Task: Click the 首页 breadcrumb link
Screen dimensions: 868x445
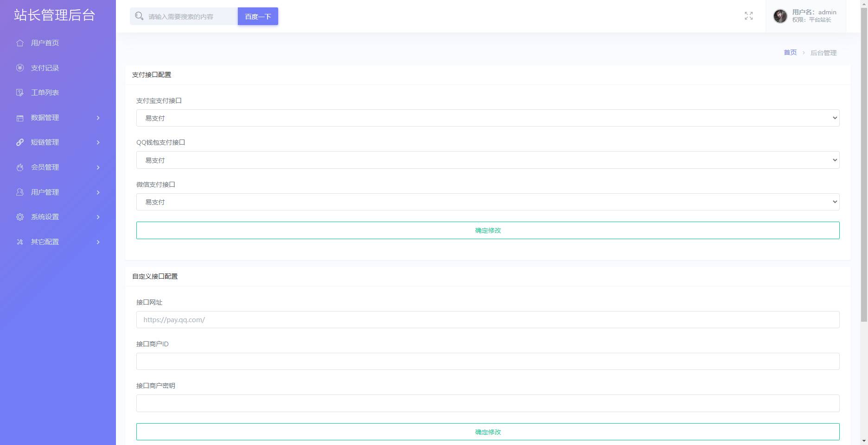Action: pyautogui.click(x=790, y=53)
